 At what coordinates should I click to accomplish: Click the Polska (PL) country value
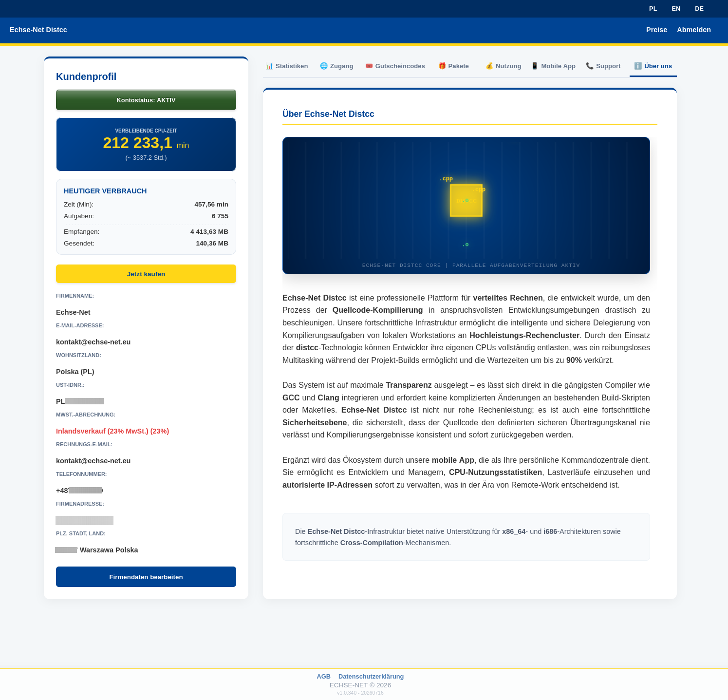coord(75,372)
